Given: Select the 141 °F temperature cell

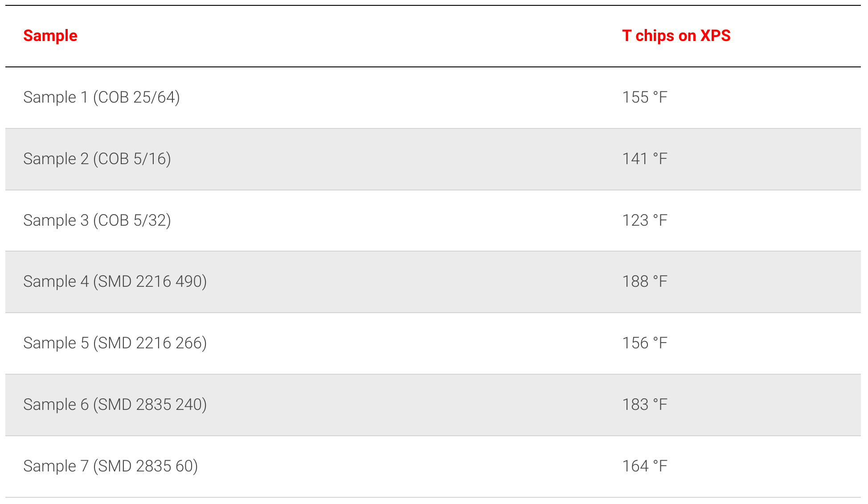Looking at the screenshot, I should point(644,159).
